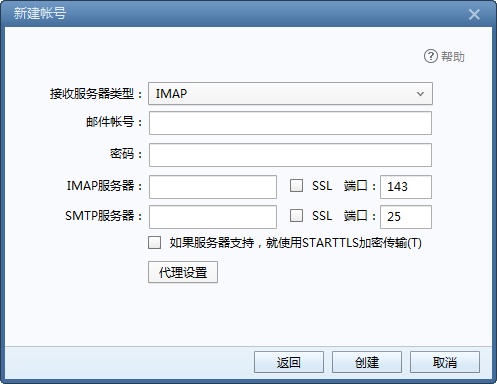Open the 帮助 help link

point(453,57)
